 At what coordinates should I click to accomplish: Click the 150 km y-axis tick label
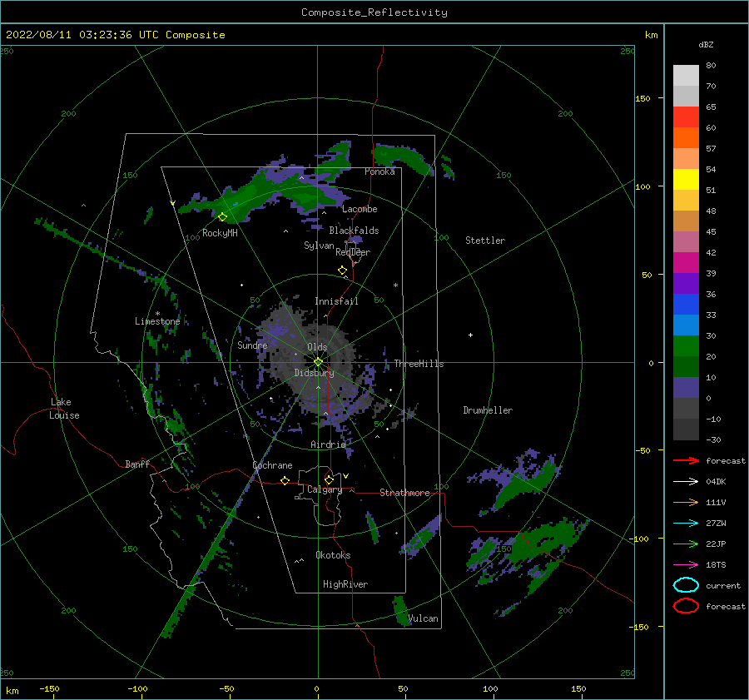click(642, 98)
